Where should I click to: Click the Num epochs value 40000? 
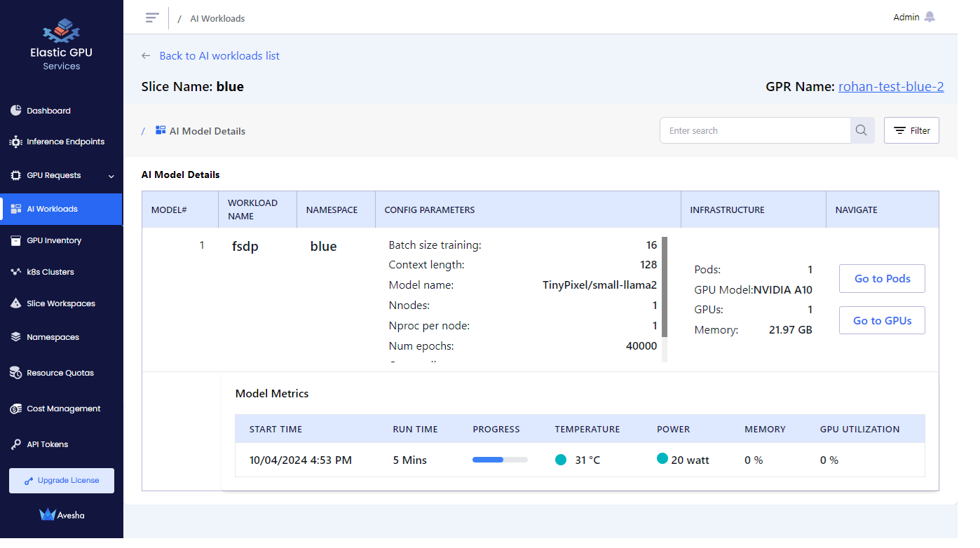pos(641,346)
